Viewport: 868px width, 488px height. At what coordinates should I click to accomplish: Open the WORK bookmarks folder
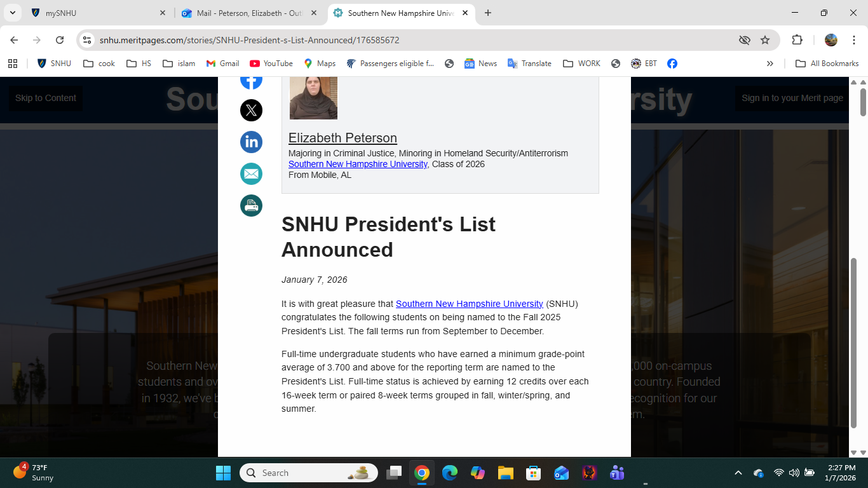pos(581,64)
